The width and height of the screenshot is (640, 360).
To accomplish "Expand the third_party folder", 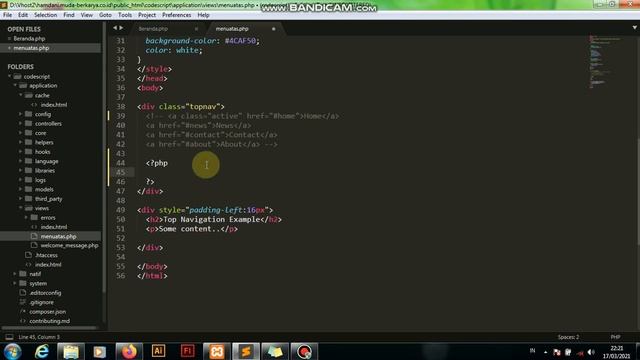I will [x=21, y=198].
